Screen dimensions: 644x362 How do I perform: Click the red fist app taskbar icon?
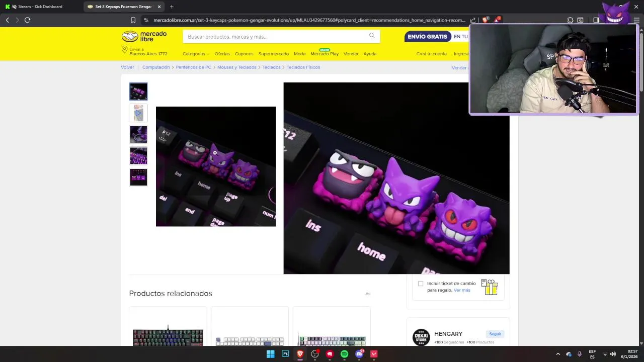pos(330,354)
